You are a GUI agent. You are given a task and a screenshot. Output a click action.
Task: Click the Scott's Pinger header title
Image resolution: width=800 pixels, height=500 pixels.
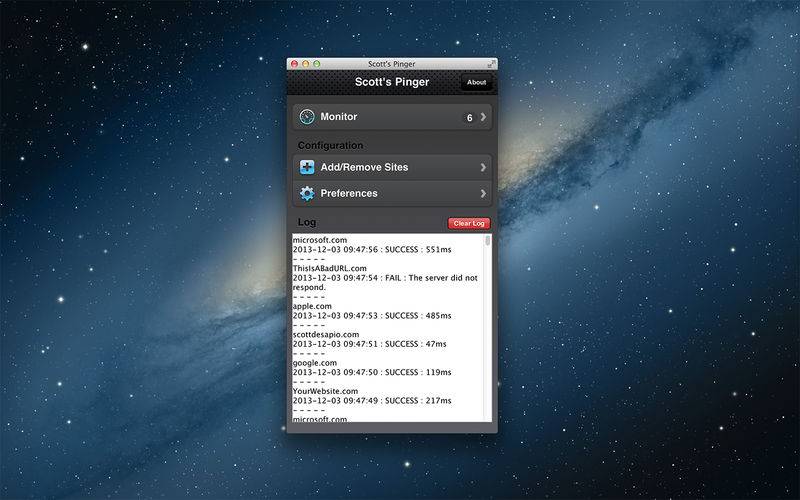(x=392, y=82)
